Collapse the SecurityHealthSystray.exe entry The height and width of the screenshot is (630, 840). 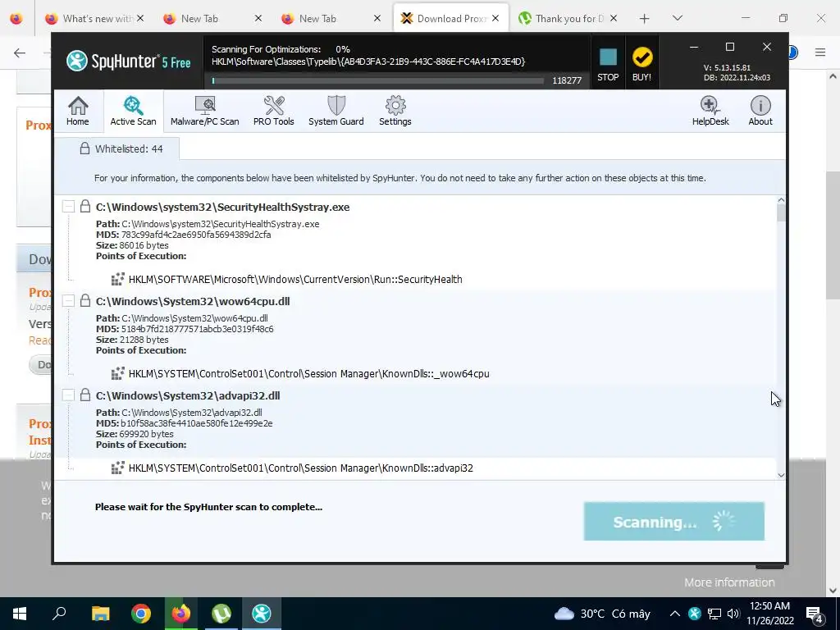(68, 207)
